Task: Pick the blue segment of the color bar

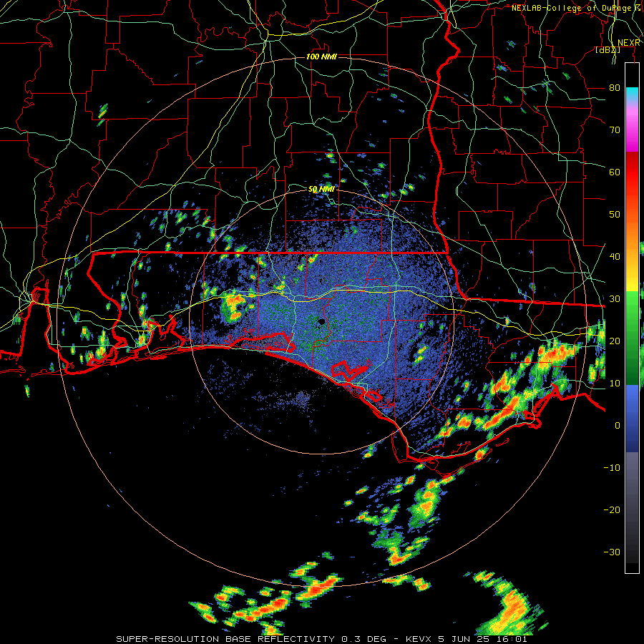Action: [632, 419]
